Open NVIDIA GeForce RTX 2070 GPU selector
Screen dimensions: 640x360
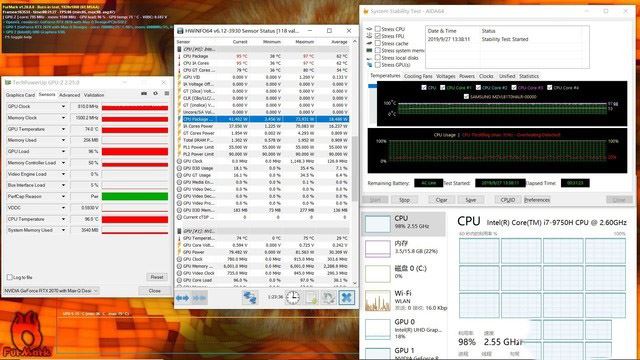[x=51, y=291]
